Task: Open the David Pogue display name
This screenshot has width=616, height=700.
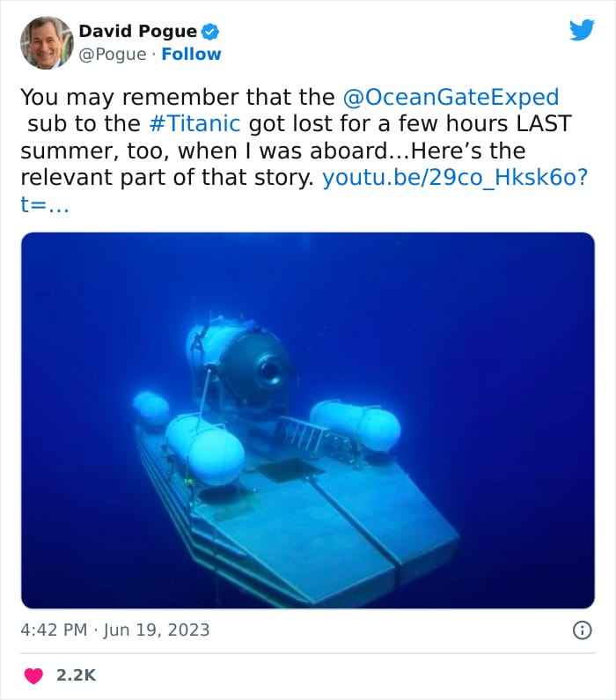Action: coord(138,32)
